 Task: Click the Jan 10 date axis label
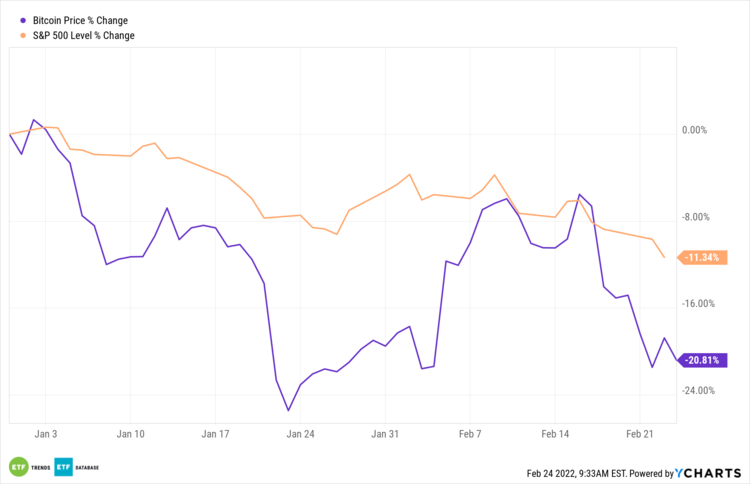131,434
